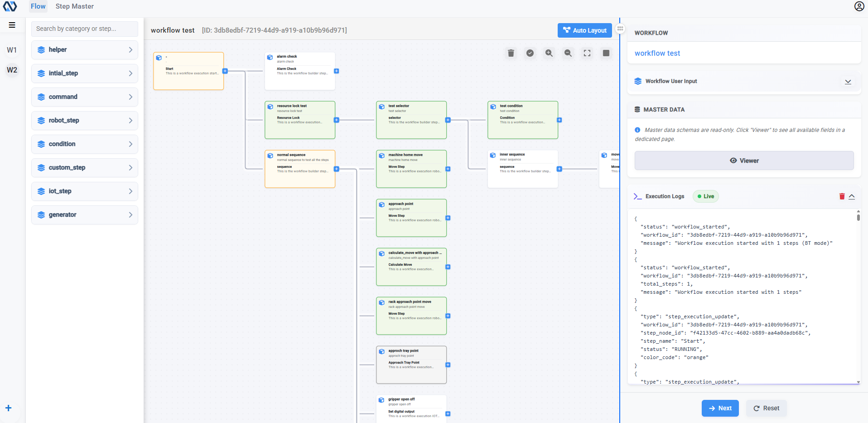868x423 pixels.
Task: Clear execution logs with red trash icon
Action: [x=842, y=196]
